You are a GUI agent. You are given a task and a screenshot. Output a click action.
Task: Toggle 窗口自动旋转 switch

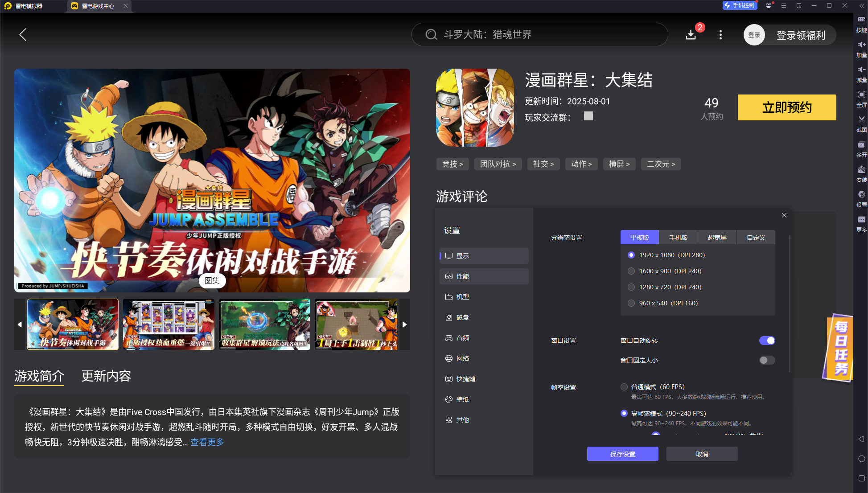767,341
